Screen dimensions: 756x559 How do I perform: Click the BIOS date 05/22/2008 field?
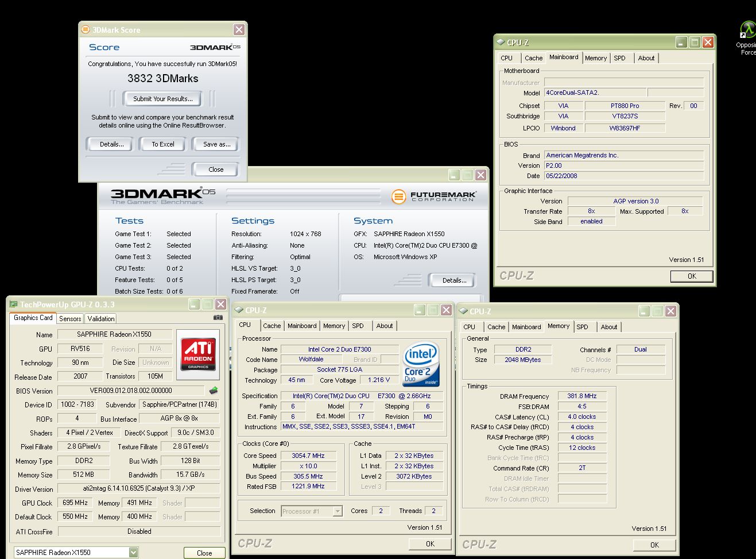[x=624, y=176]
